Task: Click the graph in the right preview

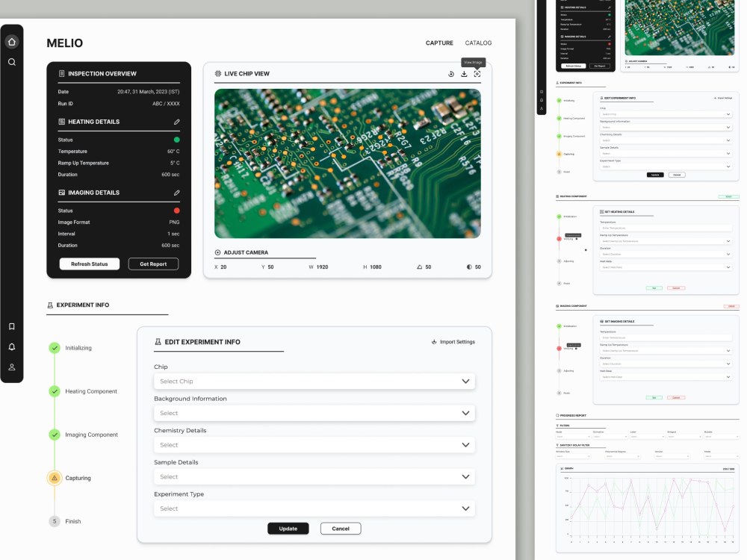Action: tap(648, 509)
